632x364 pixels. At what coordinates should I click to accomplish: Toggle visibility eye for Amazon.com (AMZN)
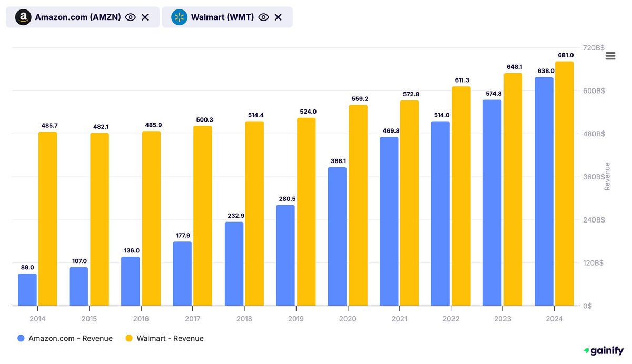[131, 17]
